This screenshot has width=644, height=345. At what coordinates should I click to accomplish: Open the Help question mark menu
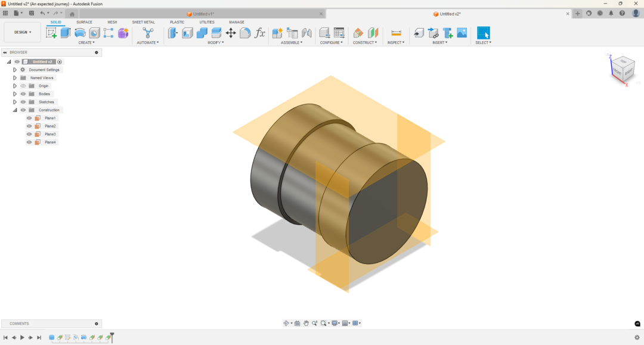[x=622, y=14]
